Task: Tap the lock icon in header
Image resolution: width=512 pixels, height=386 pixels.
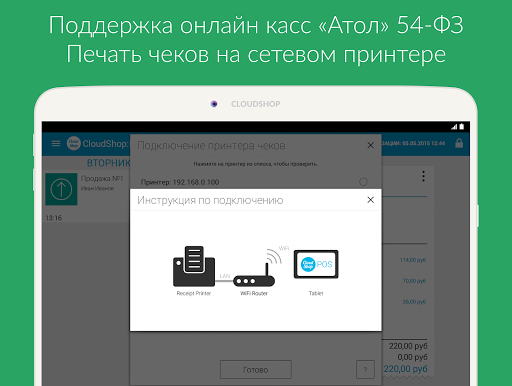Action: [459, 143]
